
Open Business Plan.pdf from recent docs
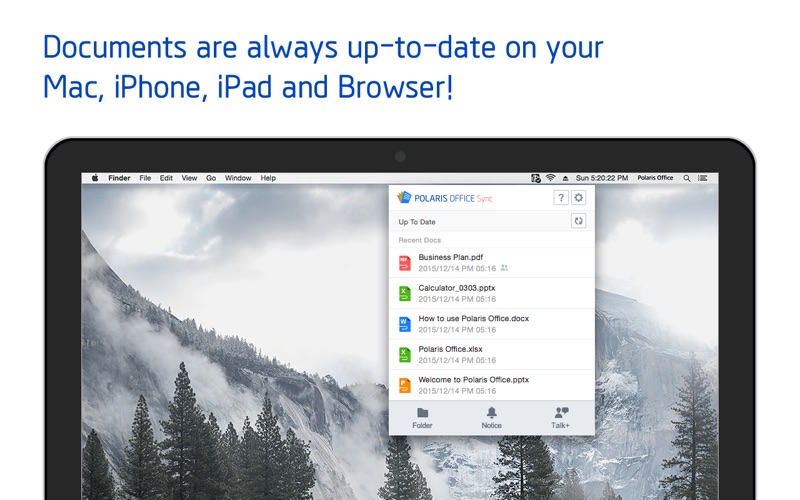click(492, 263)
